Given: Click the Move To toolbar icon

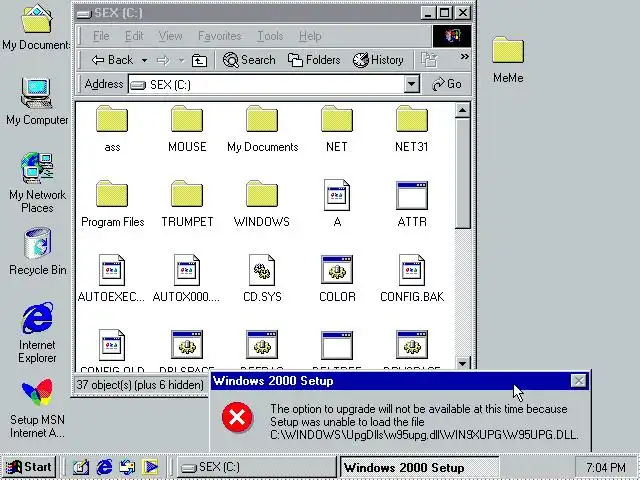Looking at the screenshot, I should 429,60.
